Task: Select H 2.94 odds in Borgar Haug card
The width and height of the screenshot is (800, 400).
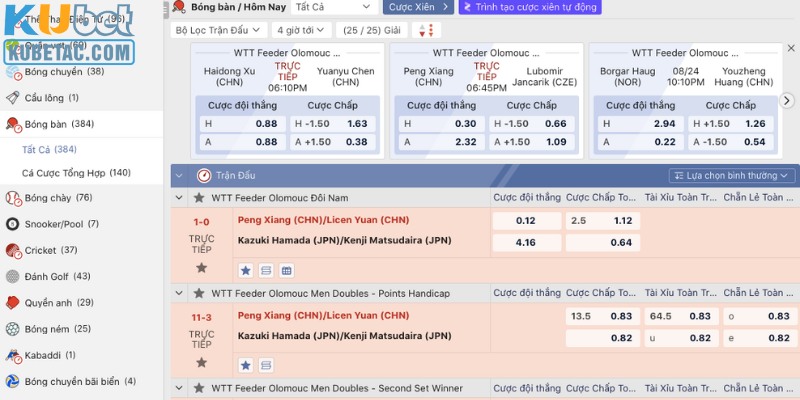Action: click(x=640, y=124)
